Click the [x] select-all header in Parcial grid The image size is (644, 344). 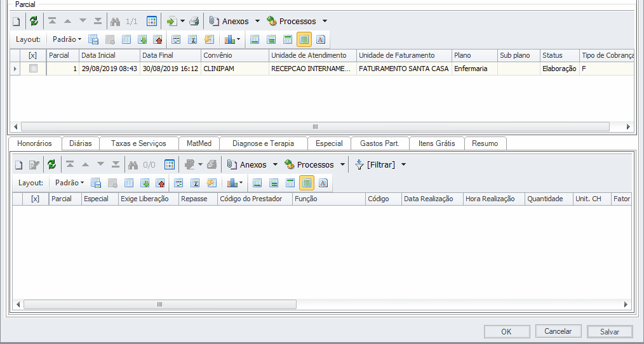[33, 55]
